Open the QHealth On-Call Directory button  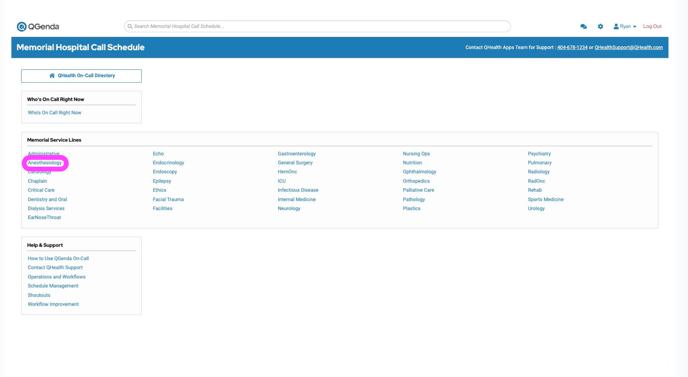pyautogui.click(x=81, y=75)
